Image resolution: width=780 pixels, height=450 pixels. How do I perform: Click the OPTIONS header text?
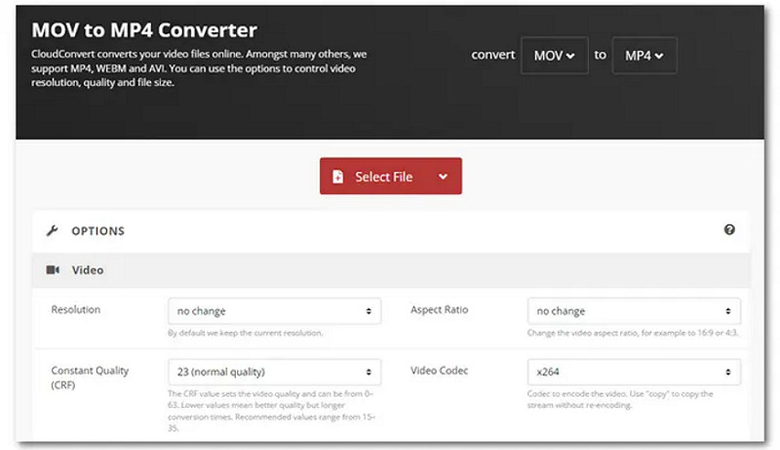[98, 231]
